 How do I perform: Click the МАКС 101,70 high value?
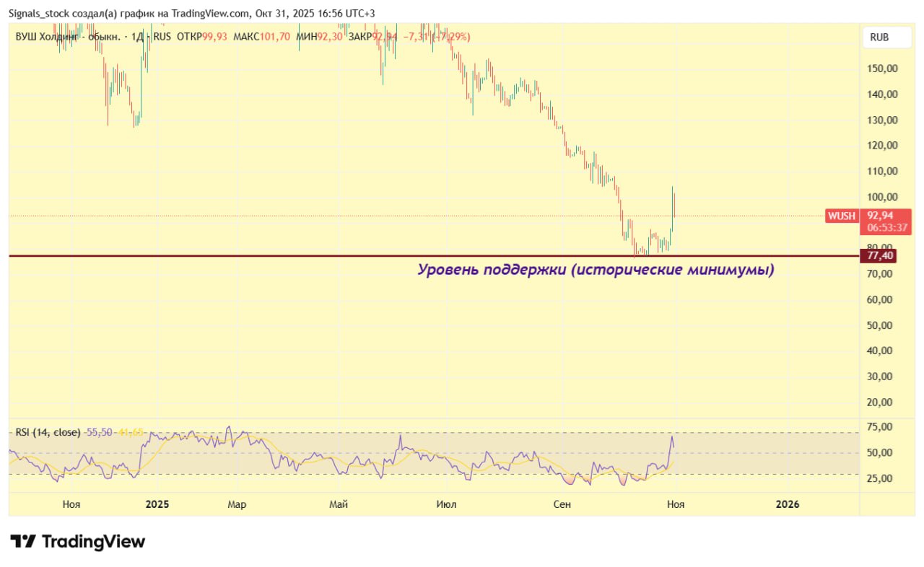[263, 37]
